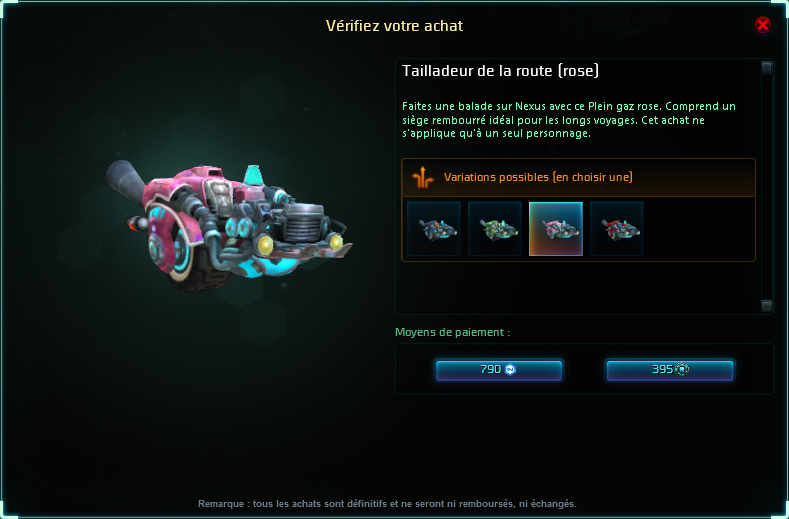Close the purchase verification dialog
Image resolution: width=789 pixels, height=519 pixels.
[762, 24]
